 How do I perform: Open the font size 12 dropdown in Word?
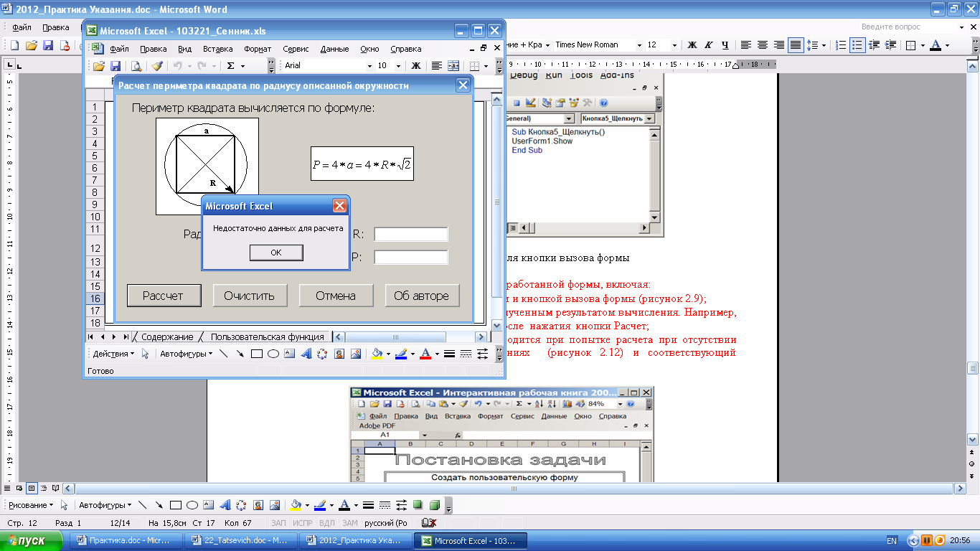674,44
